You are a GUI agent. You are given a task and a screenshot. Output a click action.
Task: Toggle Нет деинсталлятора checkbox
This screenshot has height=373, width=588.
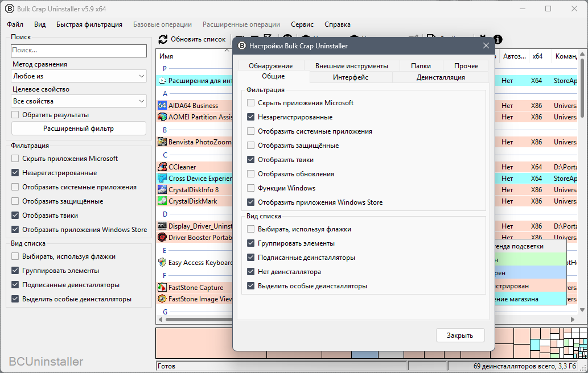click(251, 272)
